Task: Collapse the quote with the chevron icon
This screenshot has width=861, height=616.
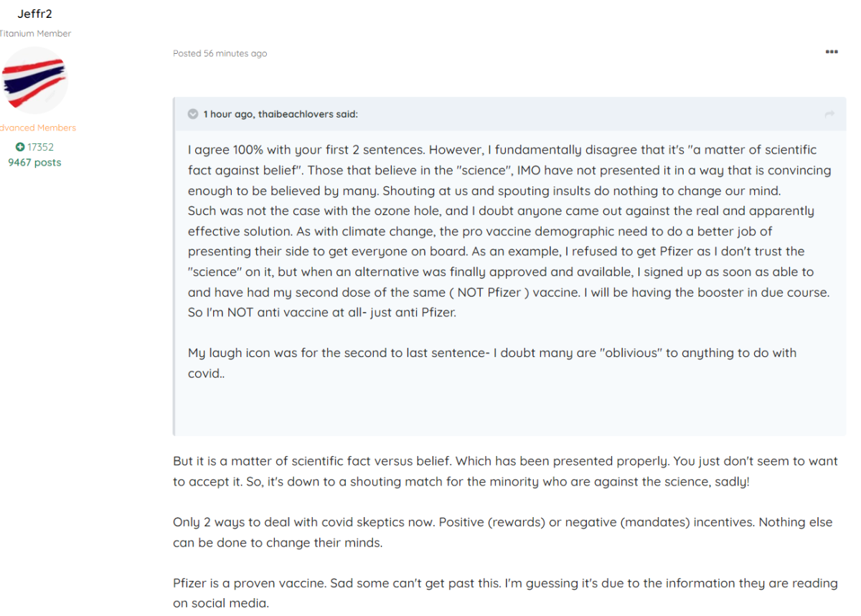Action: coord(193,114)
